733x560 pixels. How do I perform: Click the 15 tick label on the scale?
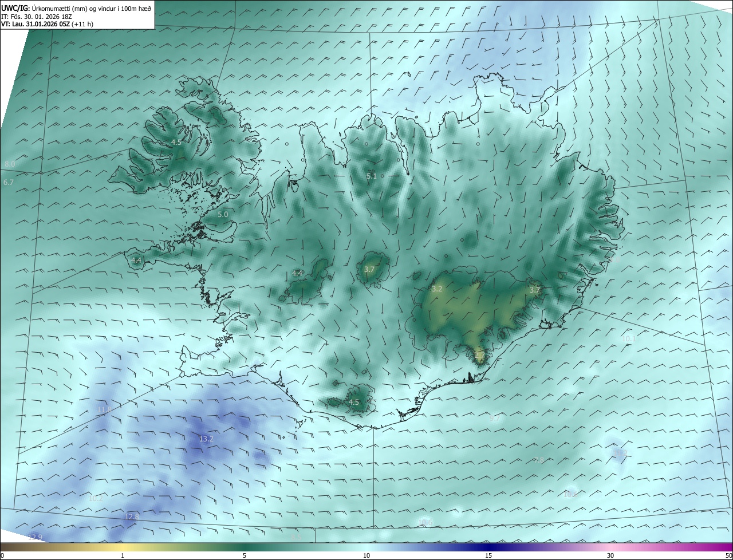[488, 555]
